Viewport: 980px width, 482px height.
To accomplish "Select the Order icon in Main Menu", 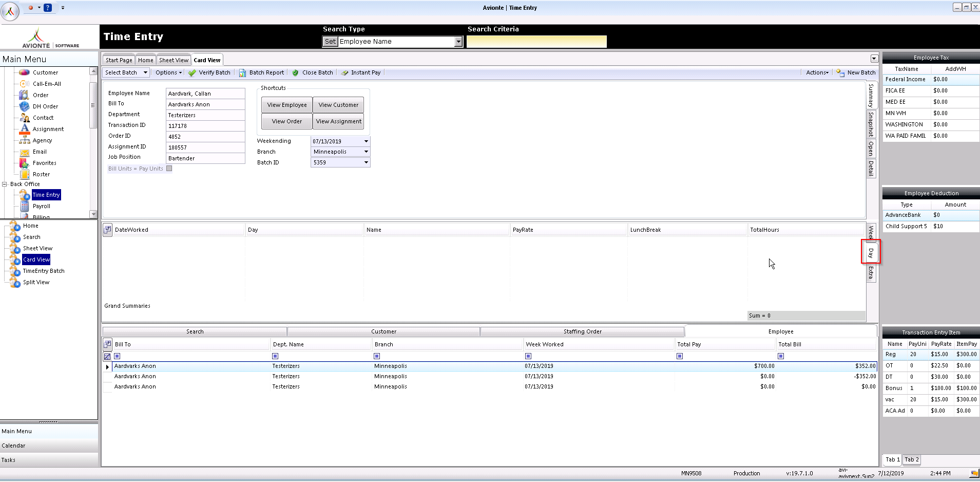I will coord(24,95).
